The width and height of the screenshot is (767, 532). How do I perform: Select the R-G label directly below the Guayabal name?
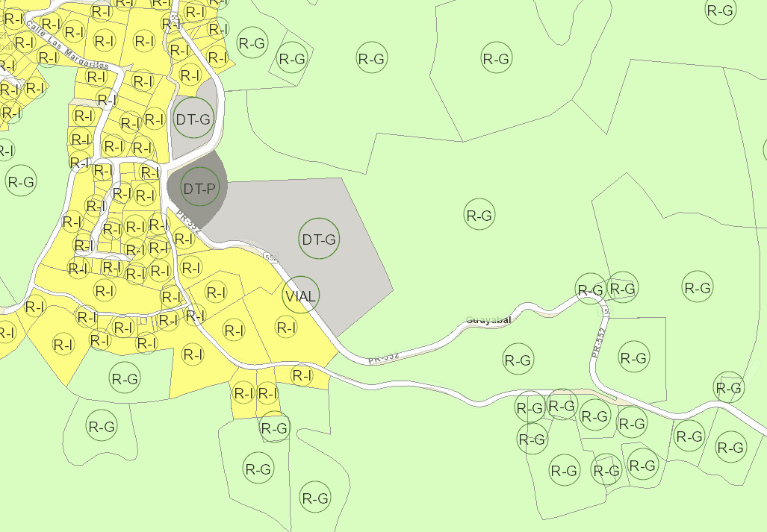pyautogui.click(x=518, y=360)
